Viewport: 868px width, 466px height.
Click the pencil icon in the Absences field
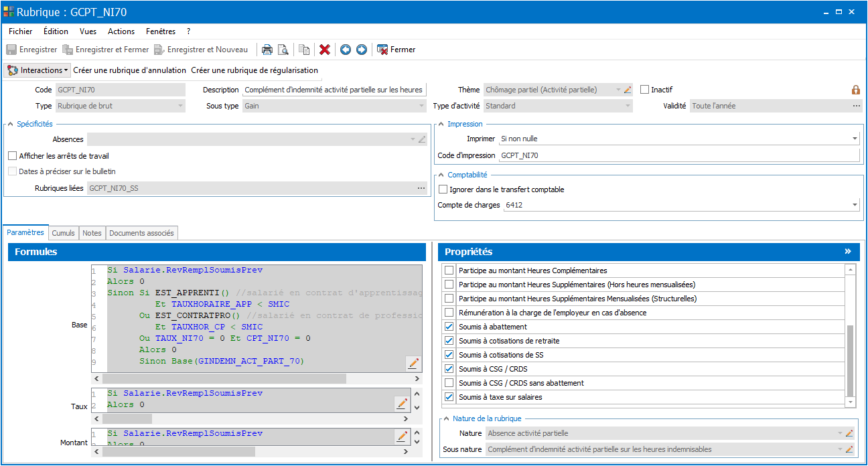(x=422, y=139)
